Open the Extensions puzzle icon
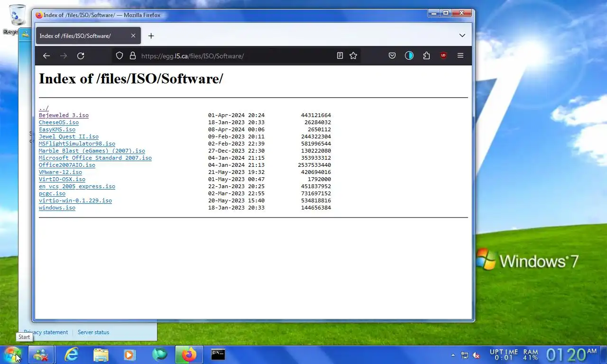This screenshot has height=364, width=607. tap(426, 56)
